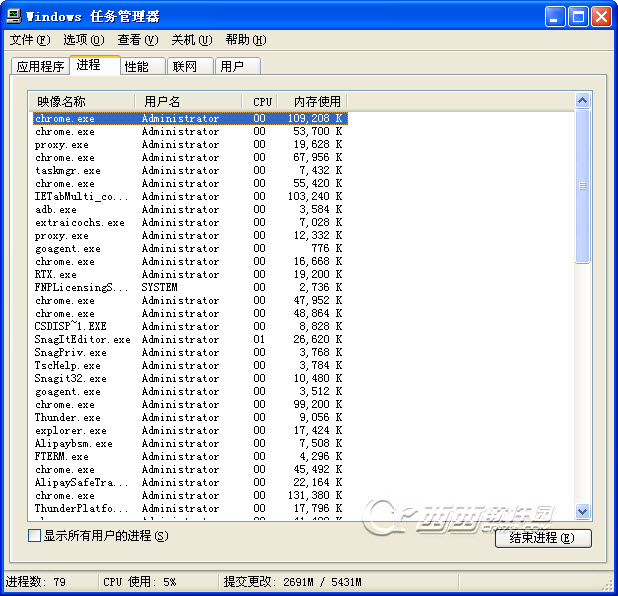The width and height of the screenshot is (618, 596).
Task: Maximize the Task Manager window
Action: click(x=578, y=17)
